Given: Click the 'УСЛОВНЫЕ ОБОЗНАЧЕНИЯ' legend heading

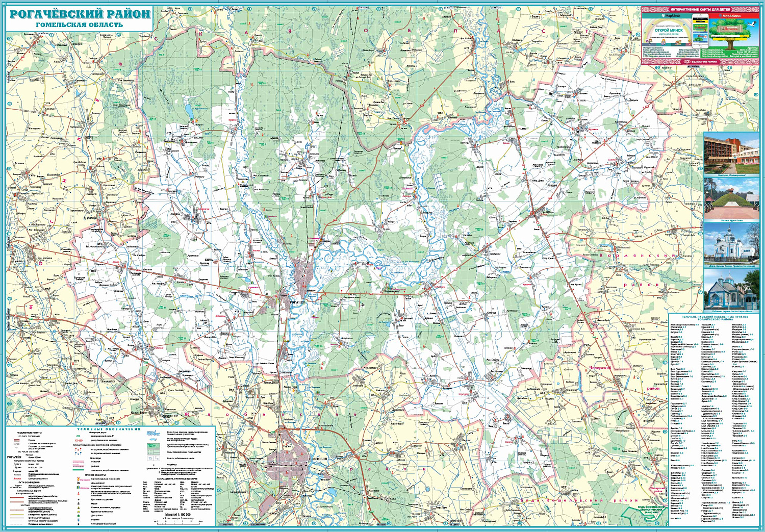Looking at the screenshot, I should pos(108,429).
